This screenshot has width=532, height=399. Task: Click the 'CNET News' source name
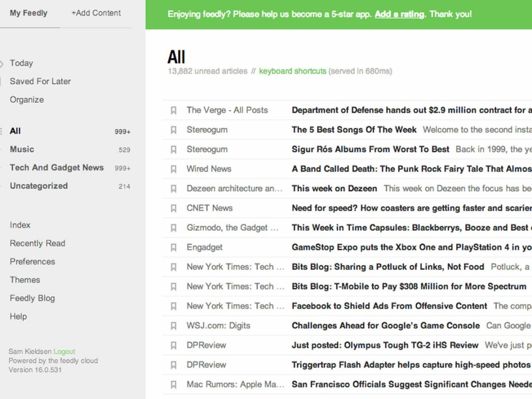pos(209,208)
